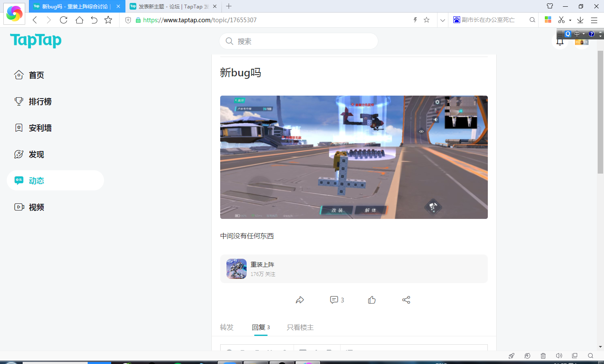Go forward to the next page
The height and width of the screenshot is (364, 604).
click(49, 20)
